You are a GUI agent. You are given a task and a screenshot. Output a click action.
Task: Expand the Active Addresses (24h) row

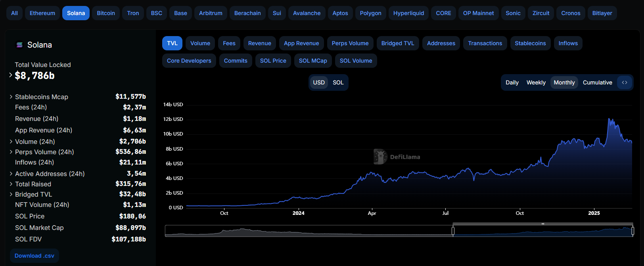pyautogui.click(x=11, y=174)
